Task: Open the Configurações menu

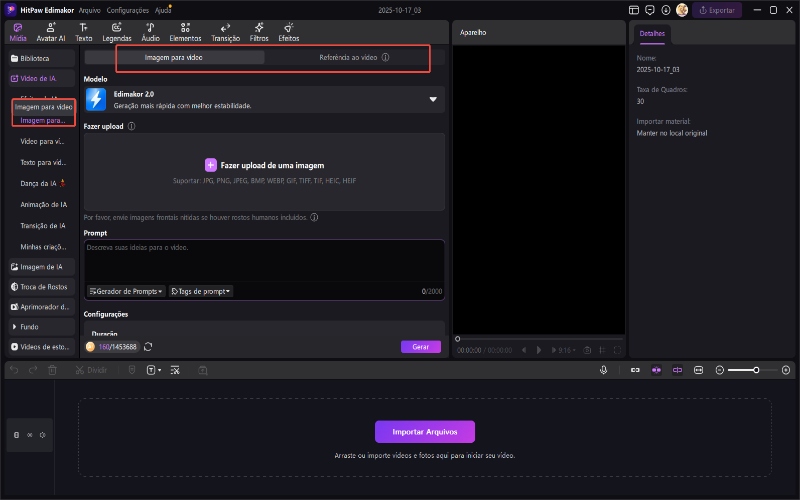Action: (x=128, y=10)
